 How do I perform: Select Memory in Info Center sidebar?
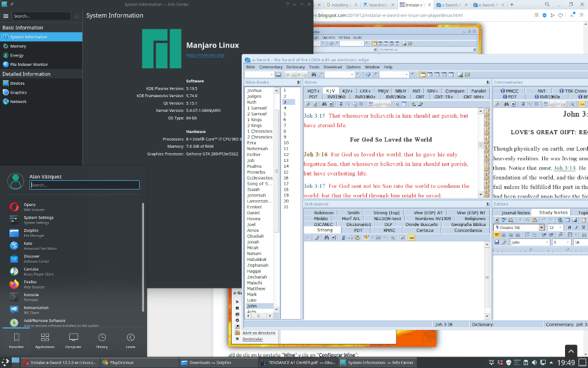tap(41, 46)
